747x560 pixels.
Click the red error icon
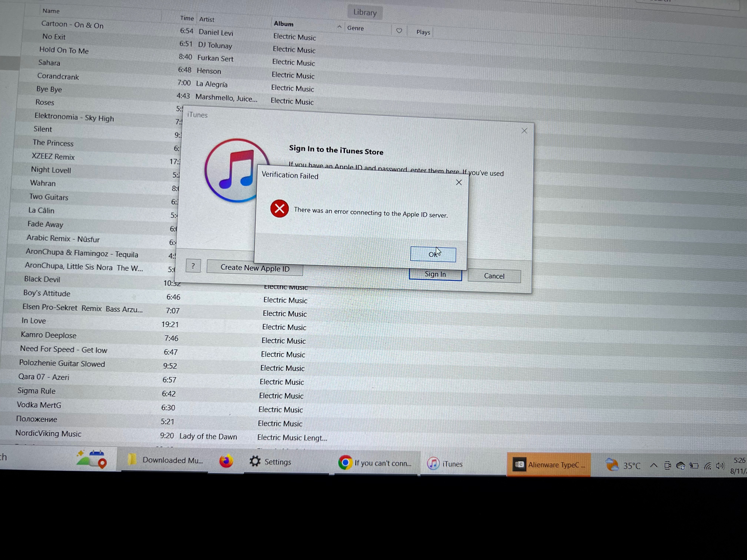[279, 209]
